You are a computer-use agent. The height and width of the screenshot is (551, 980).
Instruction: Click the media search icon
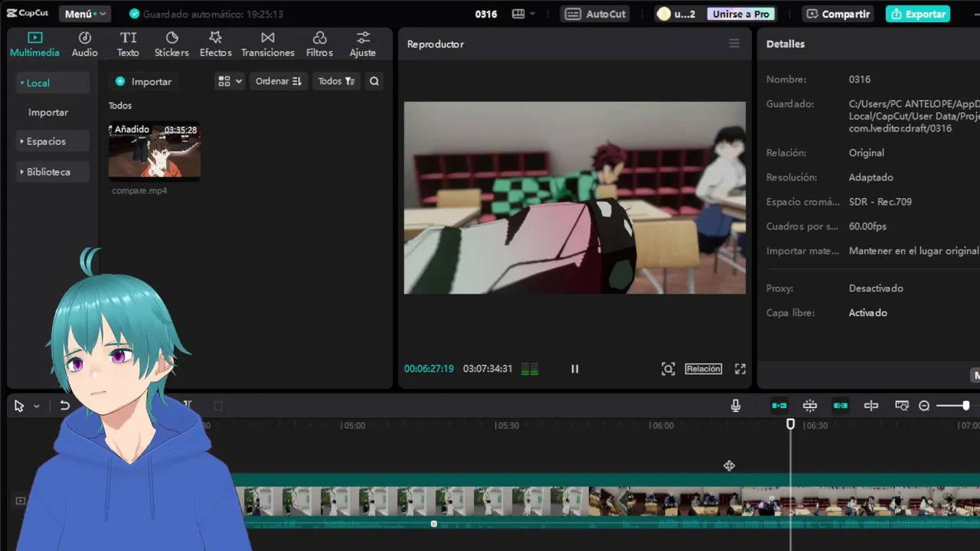tap(374, 81)
